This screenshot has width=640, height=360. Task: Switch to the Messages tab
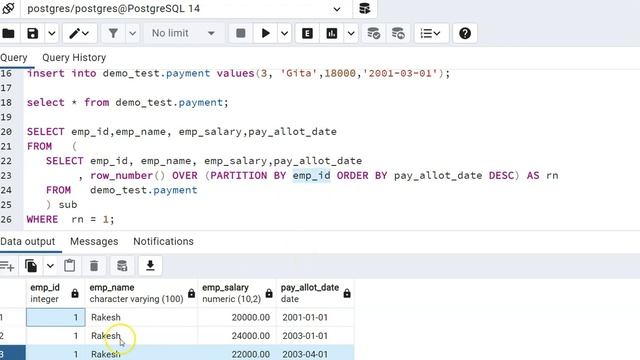click(x=94, y=241)
